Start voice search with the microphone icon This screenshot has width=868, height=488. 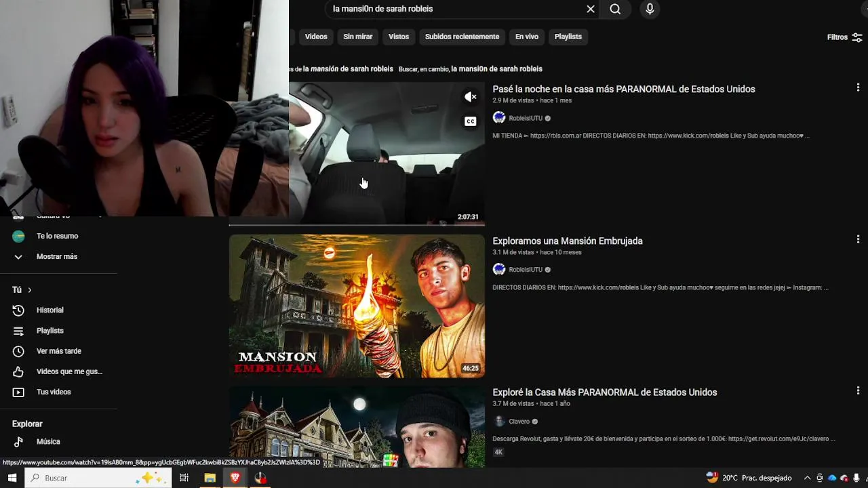(650, 9)
